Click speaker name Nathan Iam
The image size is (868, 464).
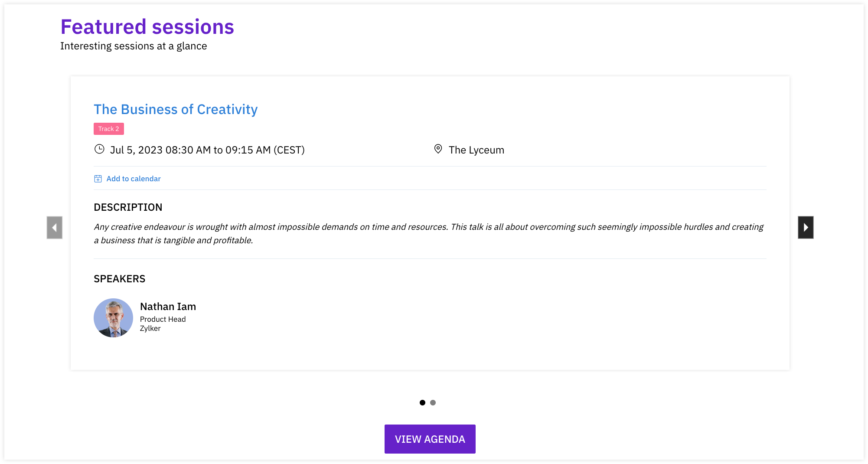tap(168, 307)
